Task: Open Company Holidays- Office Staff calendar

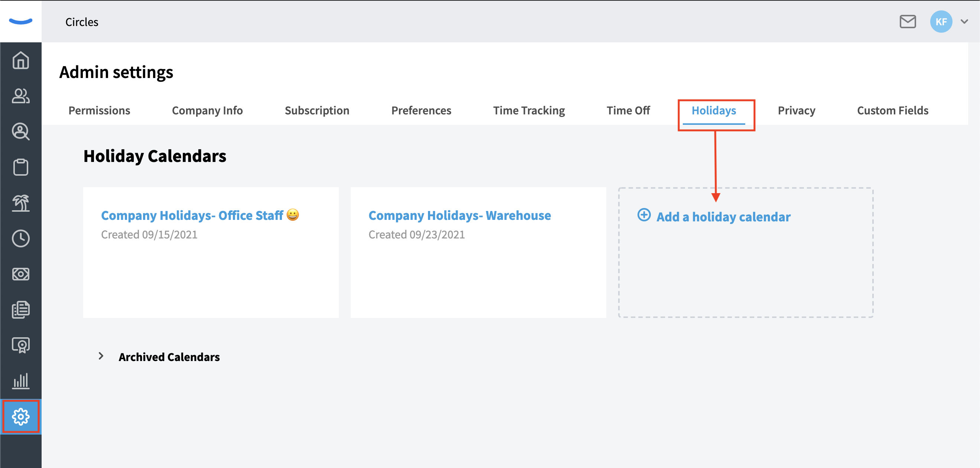Action: pyautogui.click(x=200, y=215)
